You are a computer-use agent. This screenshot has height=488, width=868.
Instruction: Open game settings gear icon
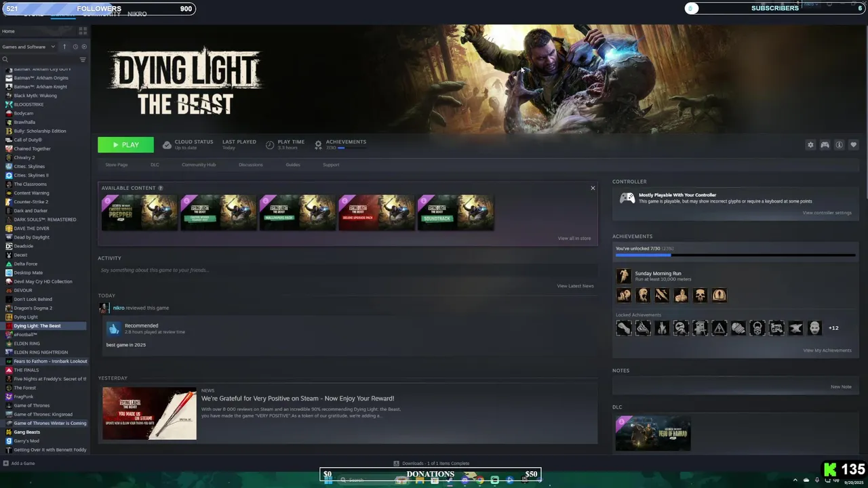810,145
